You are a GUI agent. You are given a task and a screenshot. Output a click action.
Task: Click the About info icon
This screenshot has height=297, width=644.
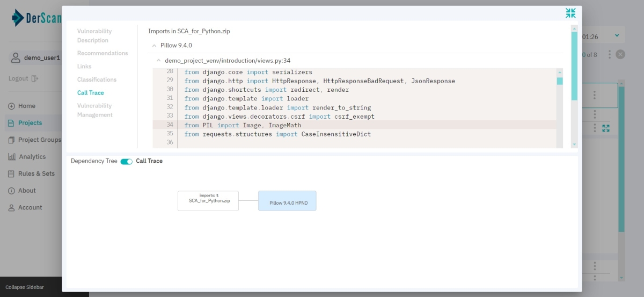(12, 191)
